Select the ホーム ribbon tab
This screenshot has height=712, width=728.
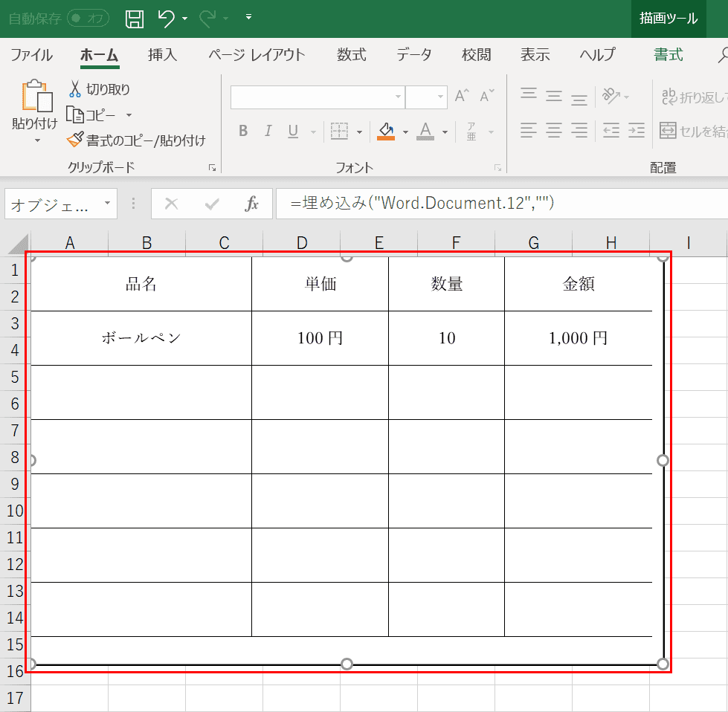point(100,55)
